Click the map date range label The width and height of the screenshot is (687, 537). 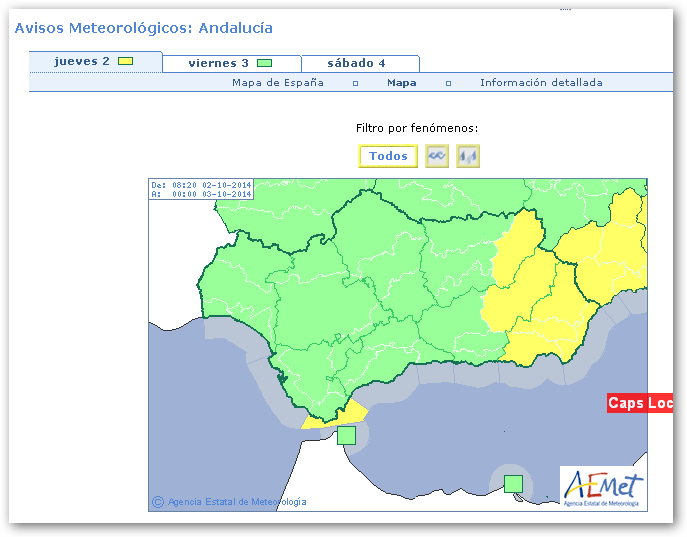point(201,189)
